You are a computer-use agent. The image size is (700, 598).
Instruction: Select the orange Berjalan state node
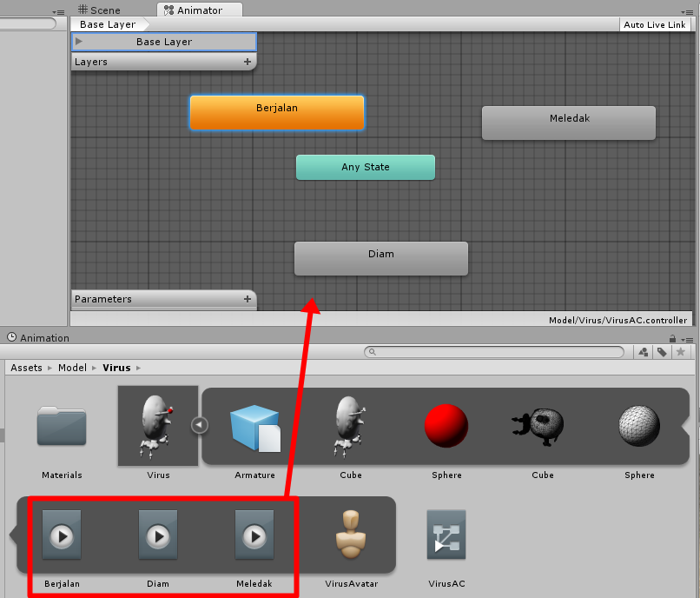(x=277, y=112)
